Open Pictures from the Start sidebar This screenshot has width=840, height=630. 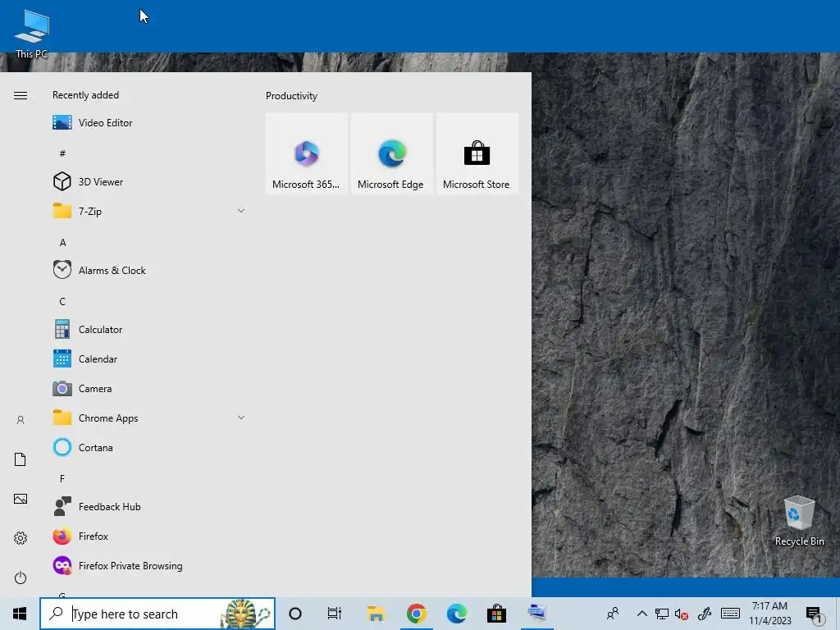[x=21, y=499]
